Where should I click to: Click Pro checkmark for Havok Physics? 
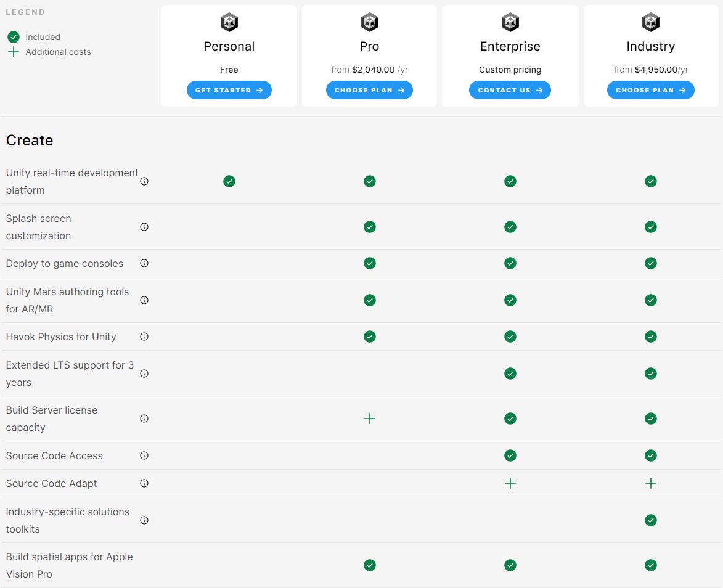[369, 337]
